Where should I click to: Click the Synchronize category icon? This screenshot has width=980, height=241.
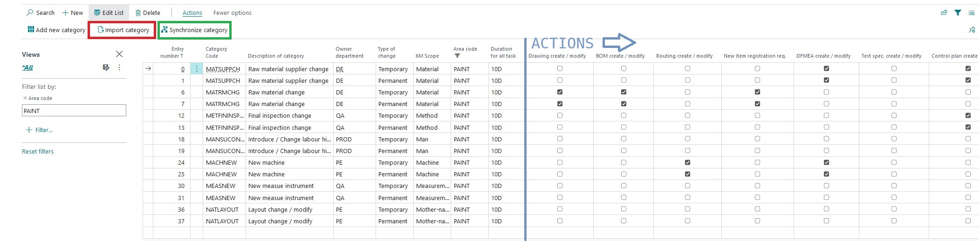click(x=164, y=30)
